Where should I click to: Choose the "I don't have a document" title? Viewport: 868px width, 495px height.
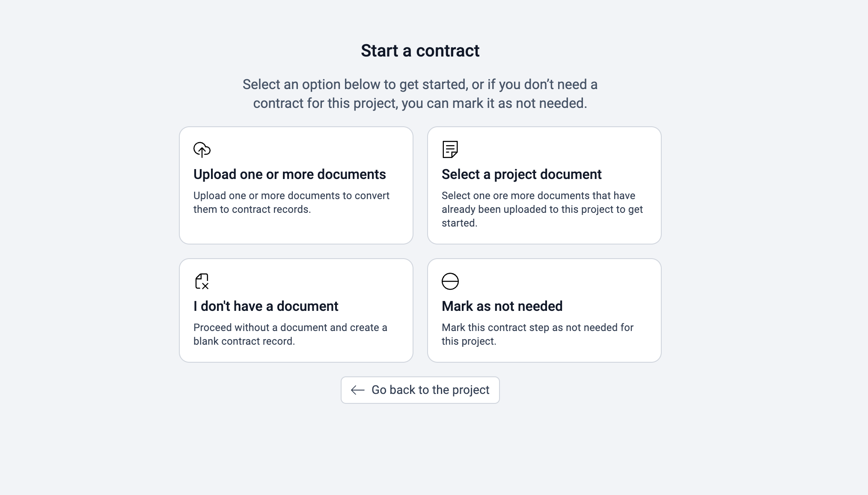coord(266,306)
